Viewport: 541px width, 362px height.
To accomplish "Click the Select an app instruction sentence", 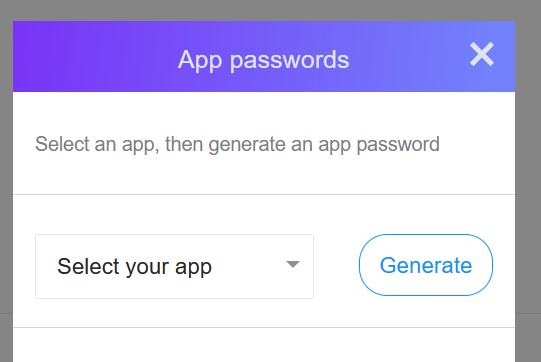I will (x=237, y=144).
